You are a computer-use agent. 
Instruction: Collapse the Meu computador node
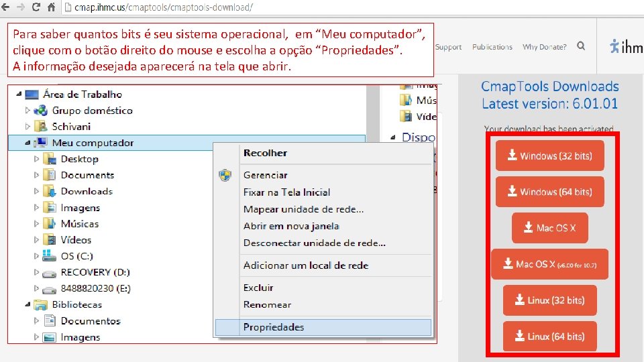click(28, 143)
